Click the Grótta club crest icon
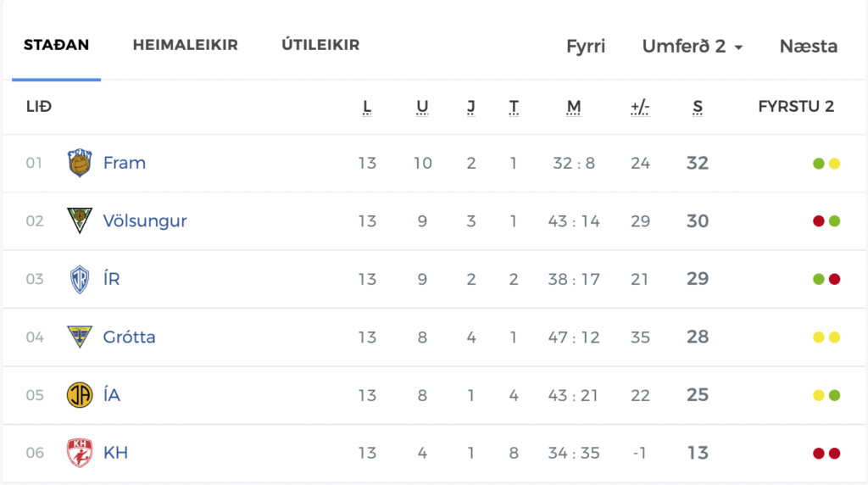Image resolution: width=868 pixels, height=485 pixels. pyautogui.click(x=80, y=337)
